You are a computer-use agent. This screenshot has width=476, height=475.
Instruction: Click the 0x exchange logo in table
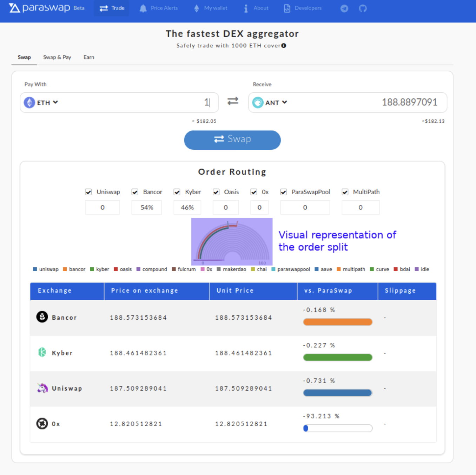tap(42, 424)
